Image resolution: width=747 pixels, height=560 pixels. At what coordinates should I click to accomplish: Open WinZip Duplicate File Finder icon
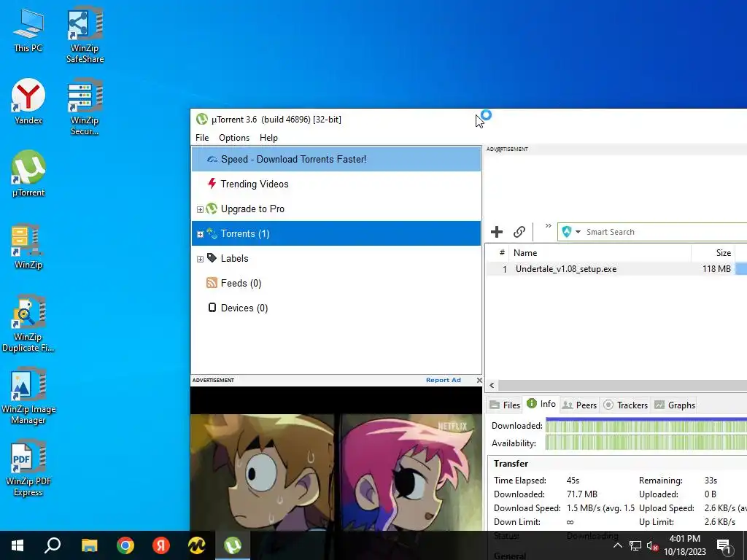click(x=28, y=323)
